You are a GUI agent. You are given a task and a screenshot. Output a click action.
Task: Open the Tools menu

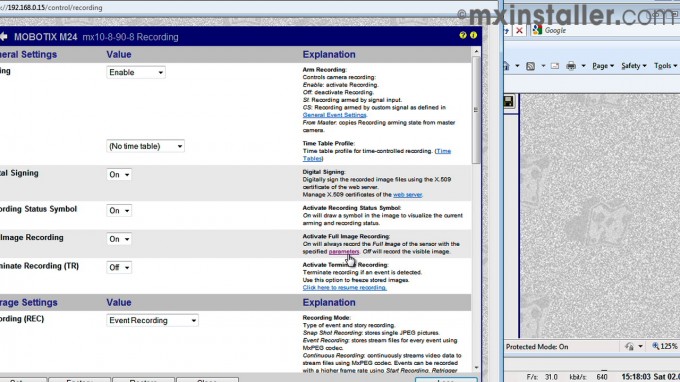click(x=665, y=66)
